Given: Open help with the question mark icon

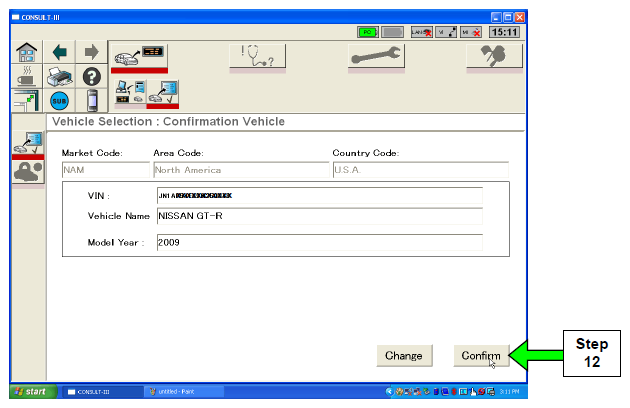Looking at the screenshot, I should (x=92, y=77).
